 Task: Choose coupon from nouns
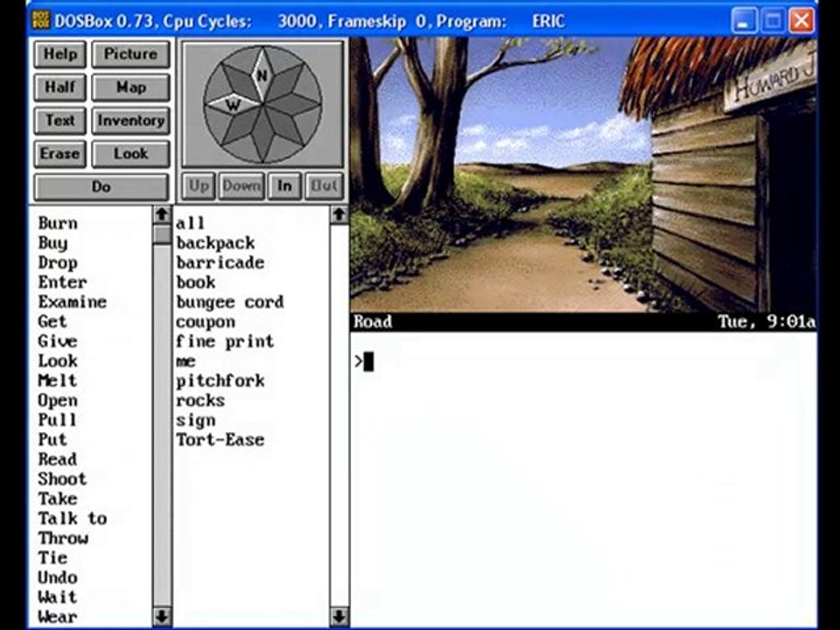point(205,321)
